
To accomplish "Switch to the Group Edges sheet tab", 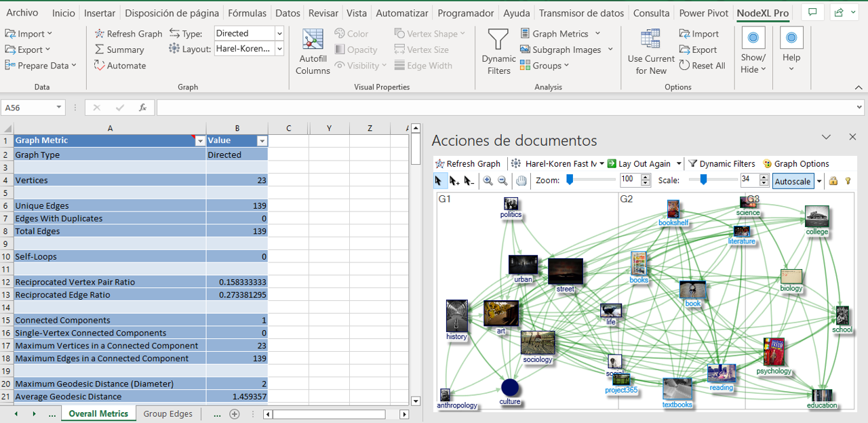I will point(167,414).
